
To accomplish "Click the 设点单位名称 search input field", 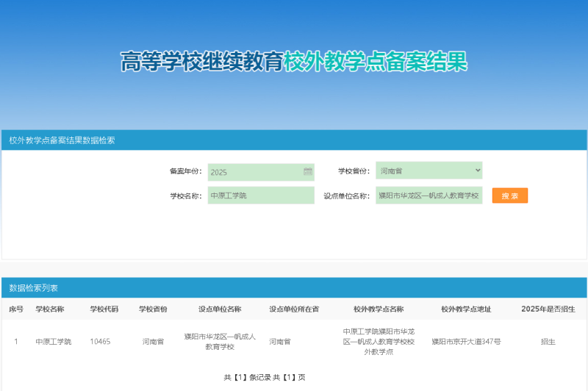I will pos(429,195).
